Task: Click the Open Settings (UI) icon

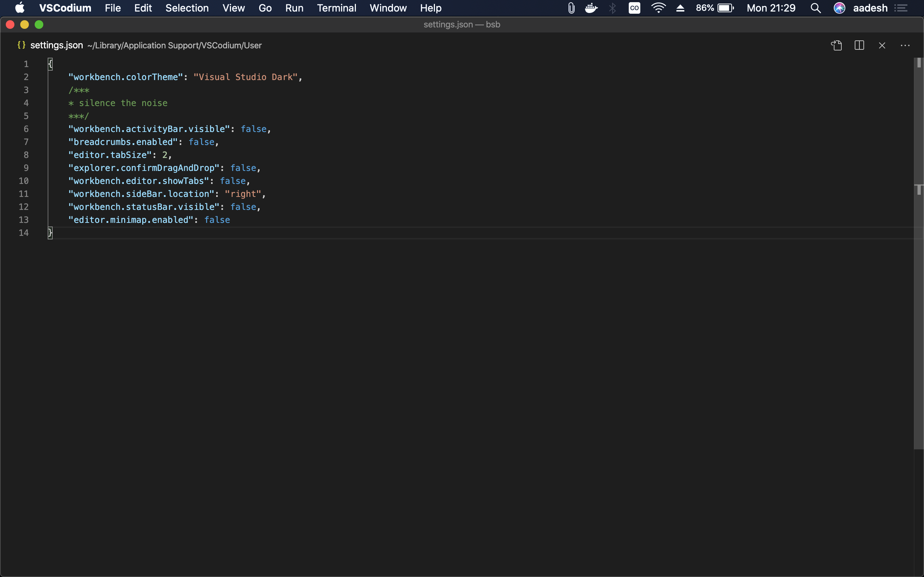Action: 836,45
